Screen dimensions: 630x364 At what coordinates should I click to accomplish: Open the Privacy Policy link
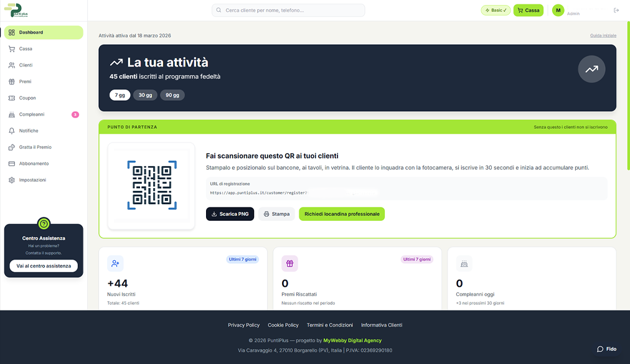pyautogui.click(x=243, y=325)
